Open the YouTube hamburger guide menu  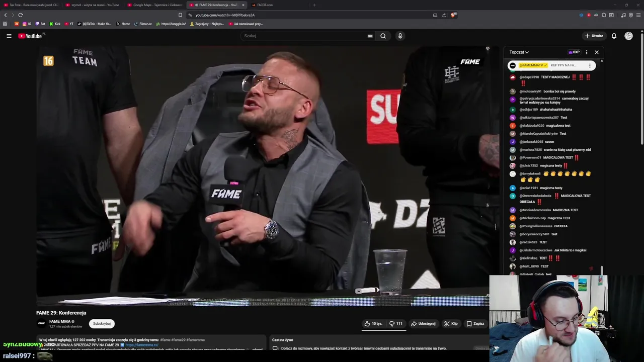[9, 36]
